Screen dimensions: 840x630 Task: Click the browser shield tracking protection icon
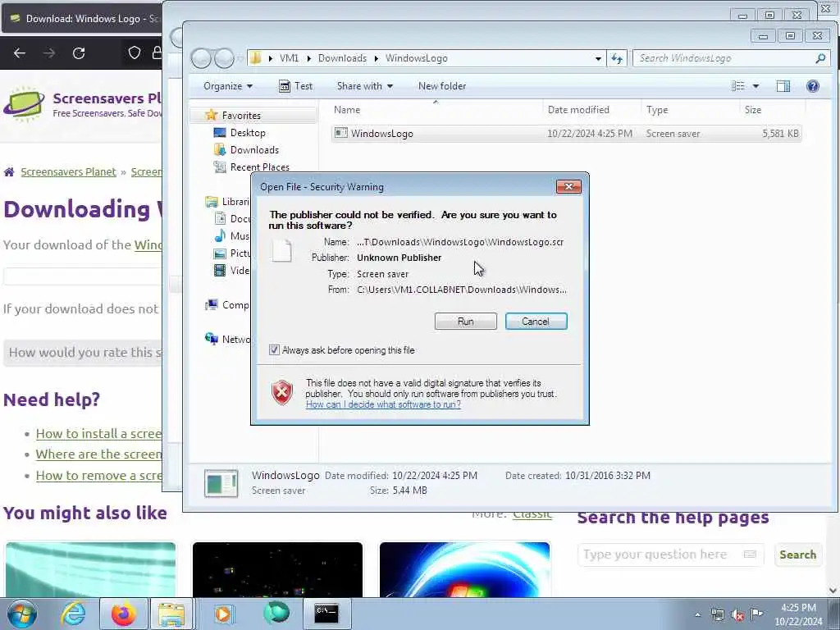135,53
